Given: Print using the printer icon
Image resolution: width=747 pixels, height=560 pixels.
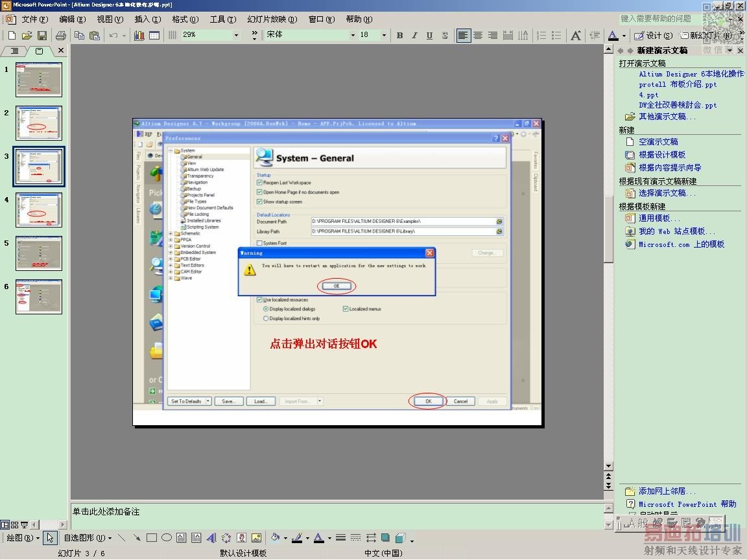Looking at the screenshot, I should (x=61, y=35).
